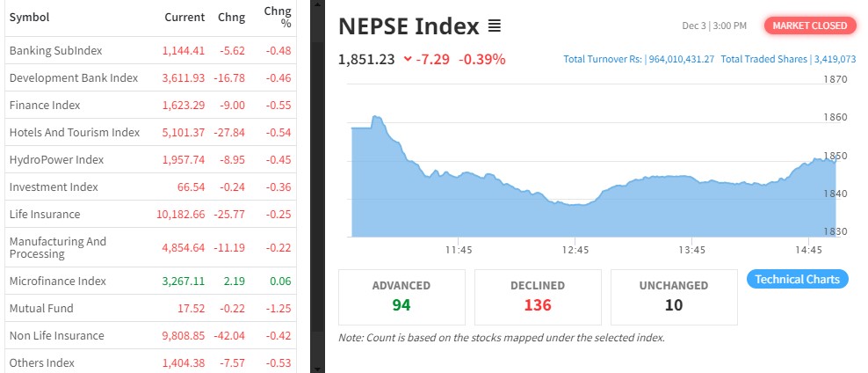Select Hotels And Tourism Index
The image size is (868, 373).
pyautogui.click(x=75, y=132)
